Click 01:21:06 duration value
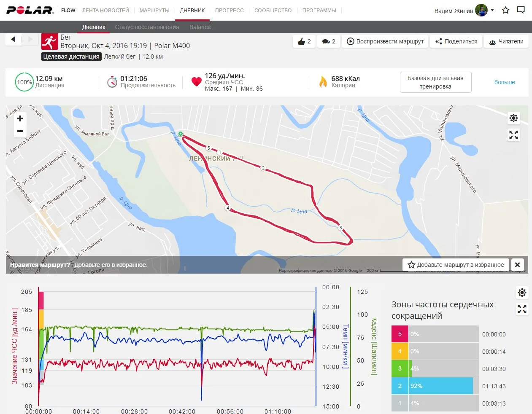Viewport: 532px width, 414px height. pyautogui.click(x=134, y=78)
